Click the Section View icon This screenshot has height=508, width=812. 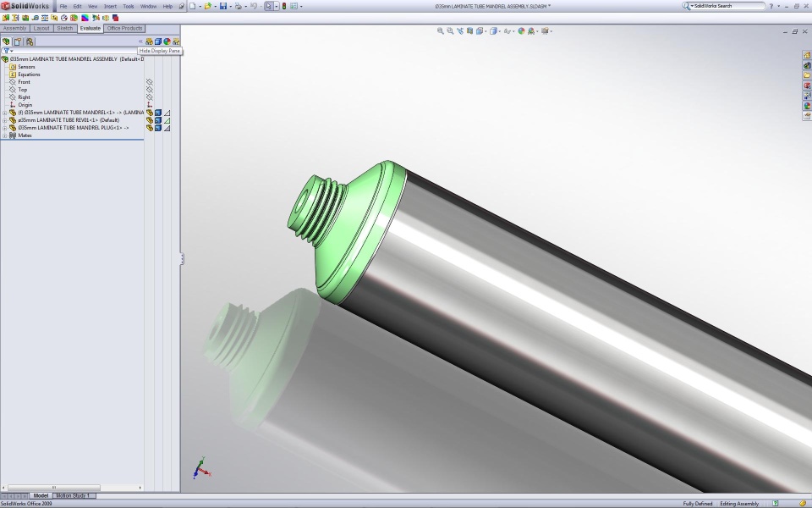click(469, 31)
